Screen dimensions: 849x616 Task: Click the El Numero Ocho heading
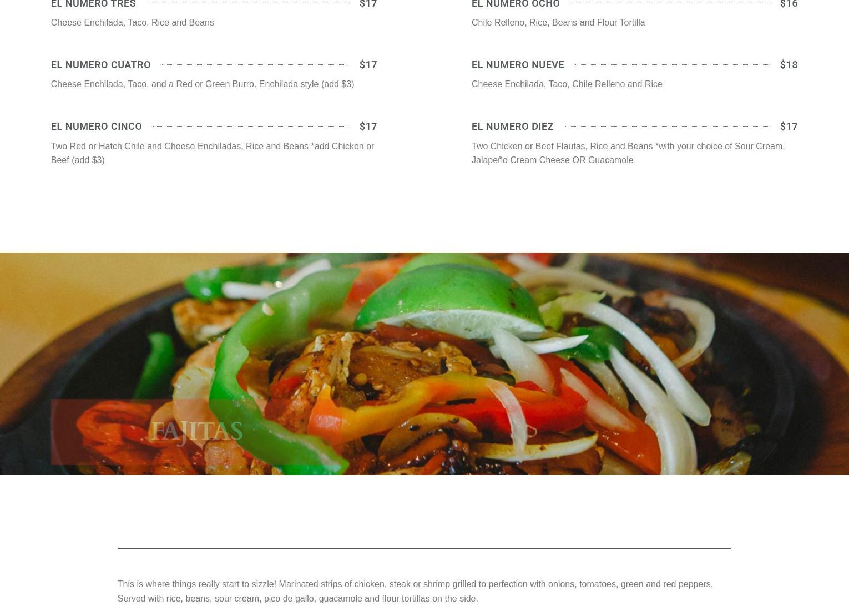pyautogui.click(x=516, y=4)
